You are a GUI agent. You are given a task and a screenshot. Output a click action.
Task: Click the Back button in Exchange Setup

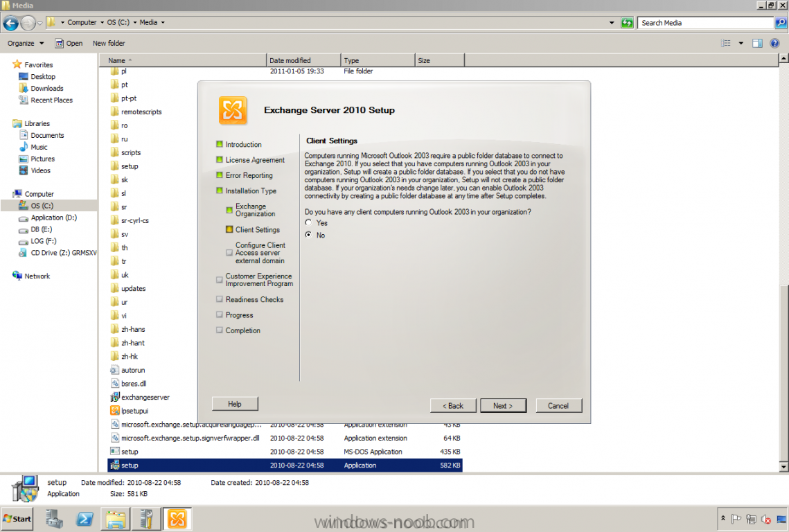click(453, 406)
